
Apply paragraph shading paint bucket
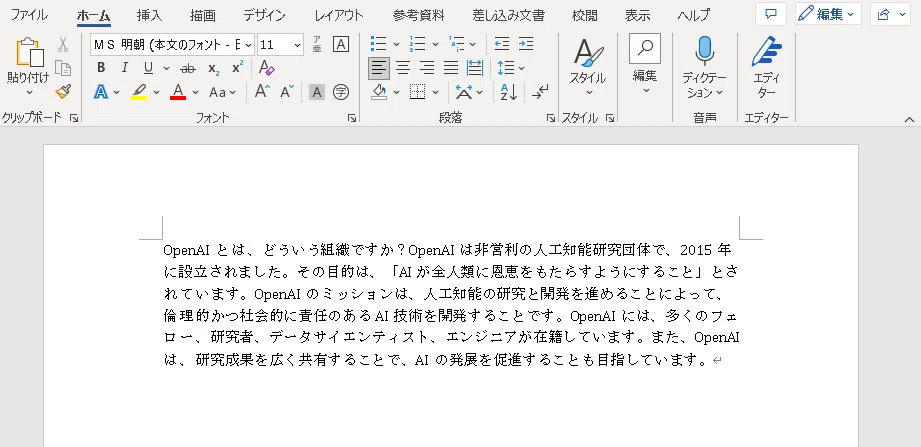379,92
